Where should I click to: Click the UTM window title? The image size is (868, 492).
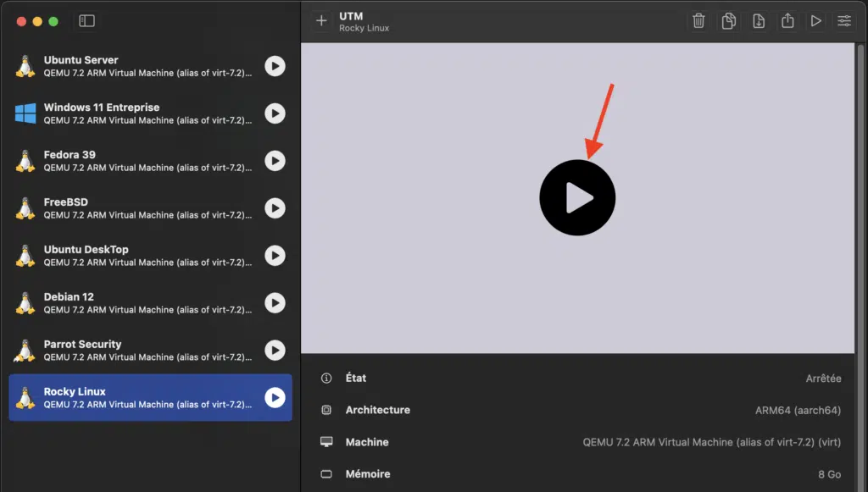pos(351,16)
